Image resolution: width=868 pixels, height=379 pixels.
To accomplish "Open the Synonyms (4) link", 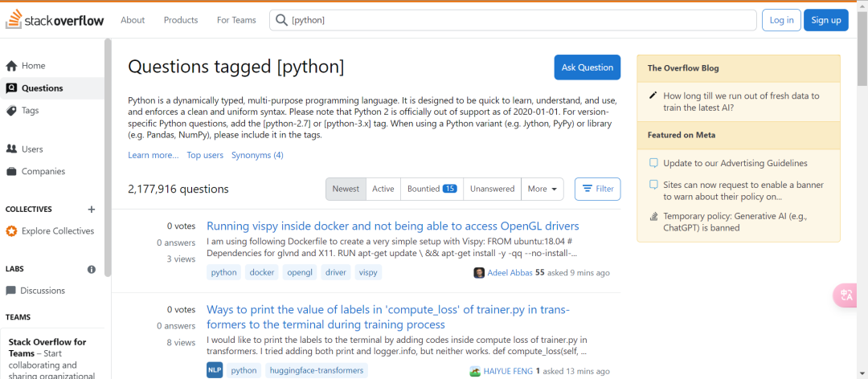I will click(x=257, y=155).
